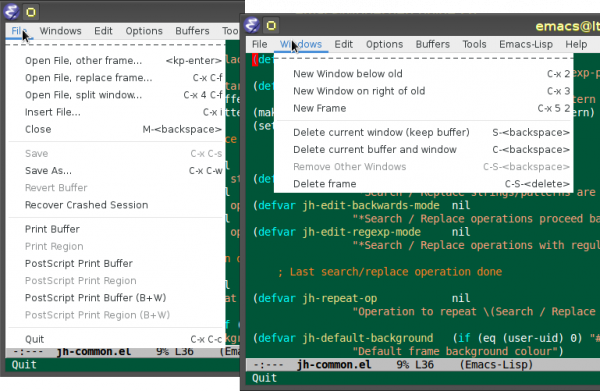Choose New Window below old

click(424, 74)
